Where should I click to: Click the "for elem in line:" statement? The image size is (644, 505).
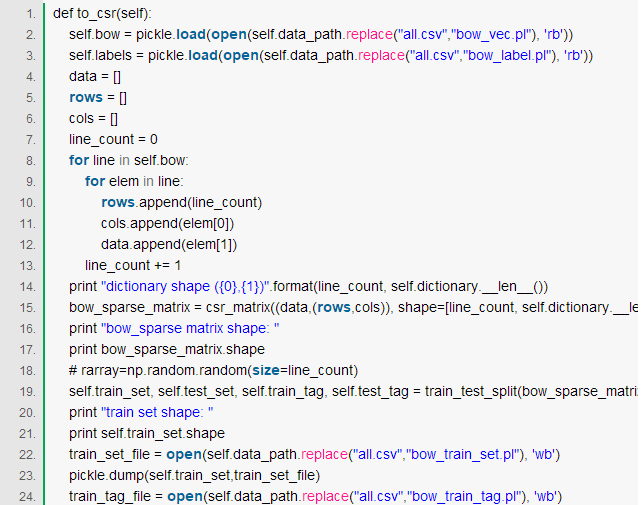coord(134,181)
